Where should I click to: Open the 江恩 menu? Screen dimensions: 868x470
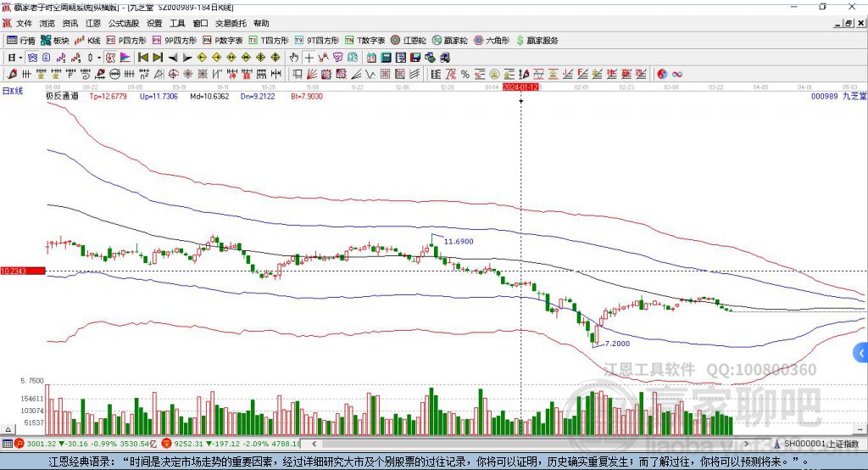click(93, 23)
